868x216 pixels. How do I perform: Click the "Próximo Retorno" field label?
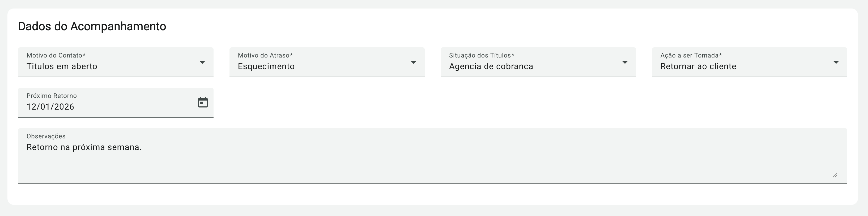52,96
